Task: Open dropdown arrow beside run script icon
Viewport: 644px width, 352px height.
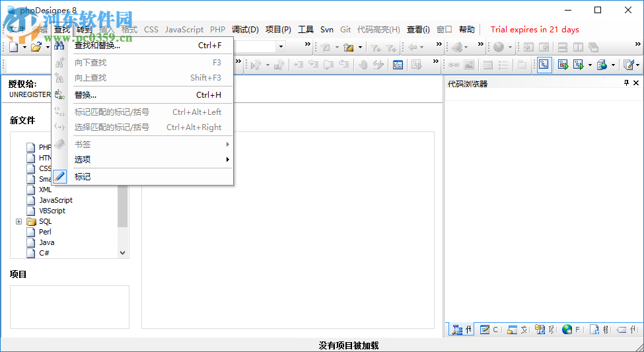Action: (590, 65)
